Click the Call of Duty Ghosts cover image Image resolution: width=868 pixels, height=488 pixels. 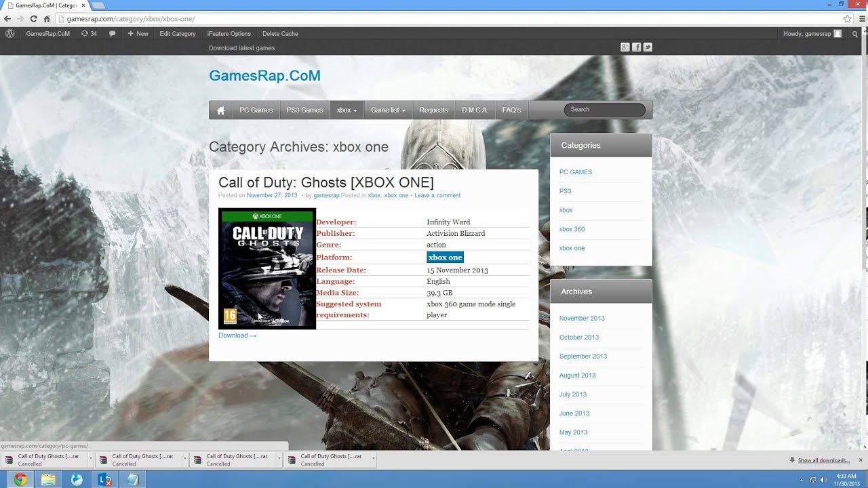(267, 269)
